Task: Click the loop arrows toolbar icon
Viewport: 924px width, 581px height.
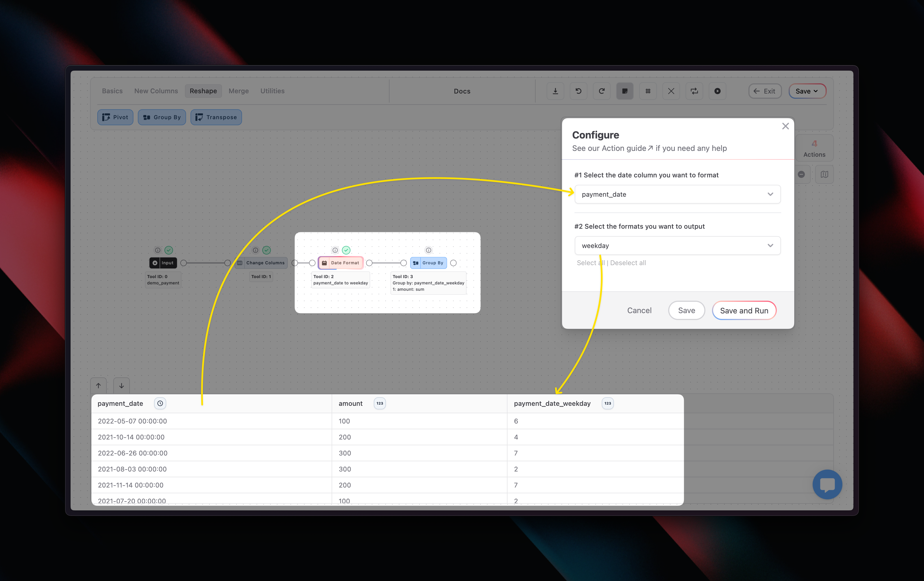Action: 694,91
